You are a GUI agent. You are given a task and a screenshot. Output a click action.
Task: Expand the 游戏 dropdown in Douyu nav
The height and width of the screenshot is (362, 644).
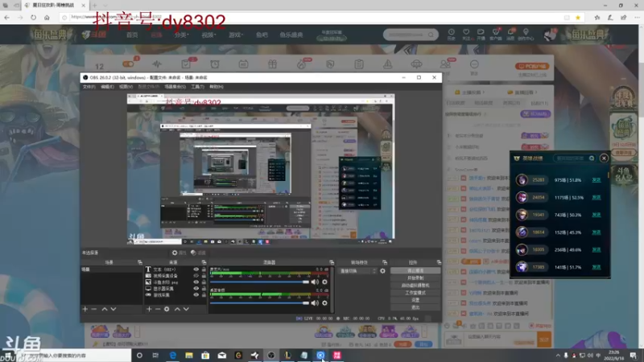[x=236, y=35]
